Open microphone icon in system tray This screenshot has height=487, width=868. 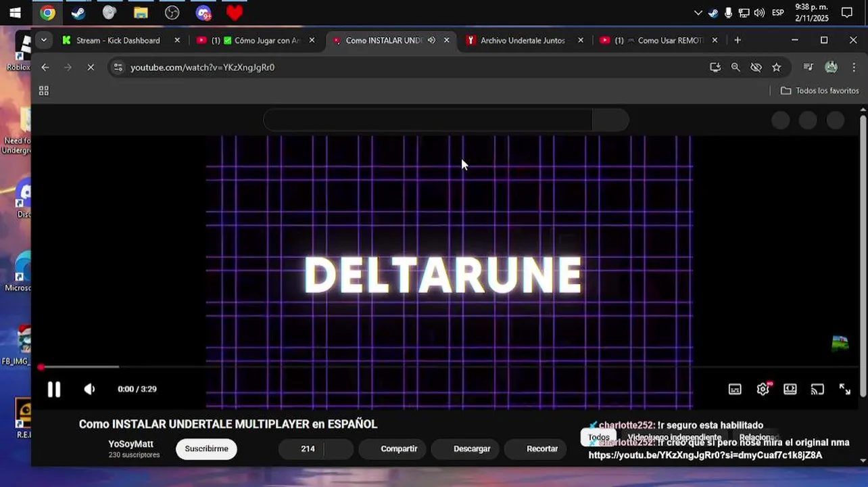point(728,12)
